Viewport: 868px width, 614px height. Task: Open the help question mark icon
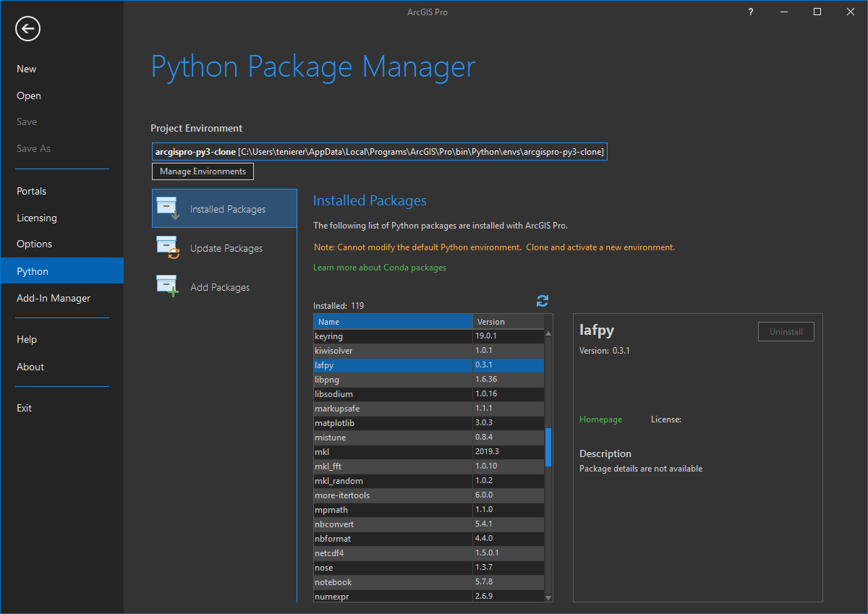click(x=751, y=12)
